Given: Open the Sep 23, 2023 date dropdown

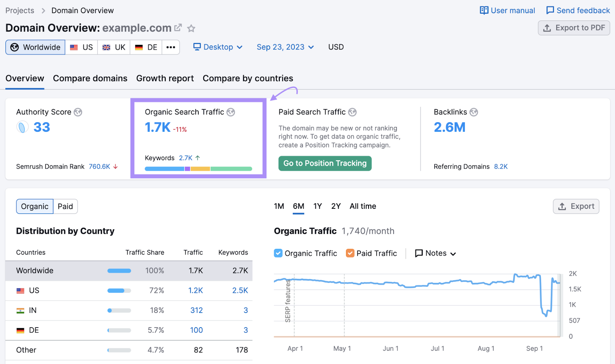Looking at the screenshot, I should coord(285,47).
